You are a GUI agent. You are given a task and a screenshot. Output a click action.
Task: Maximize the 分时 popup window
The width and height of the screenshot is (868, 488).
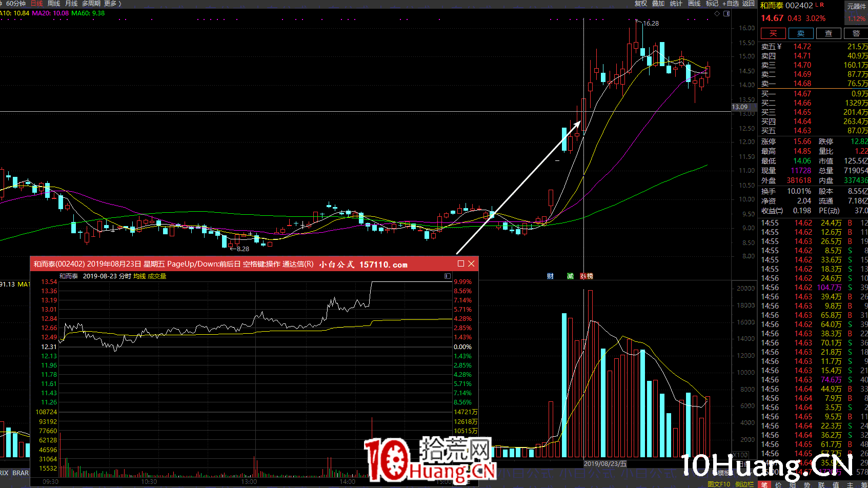(461, 263)
